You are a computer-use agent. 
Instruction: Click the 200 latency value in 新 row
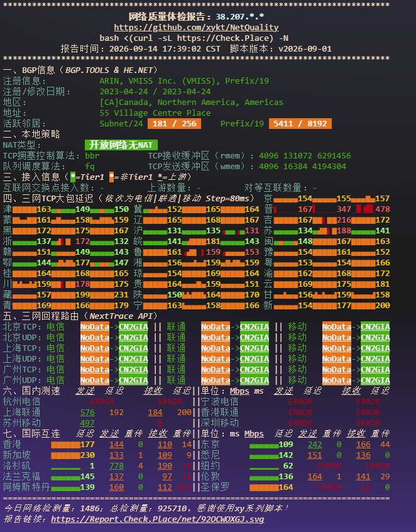(x=383, y=306)
